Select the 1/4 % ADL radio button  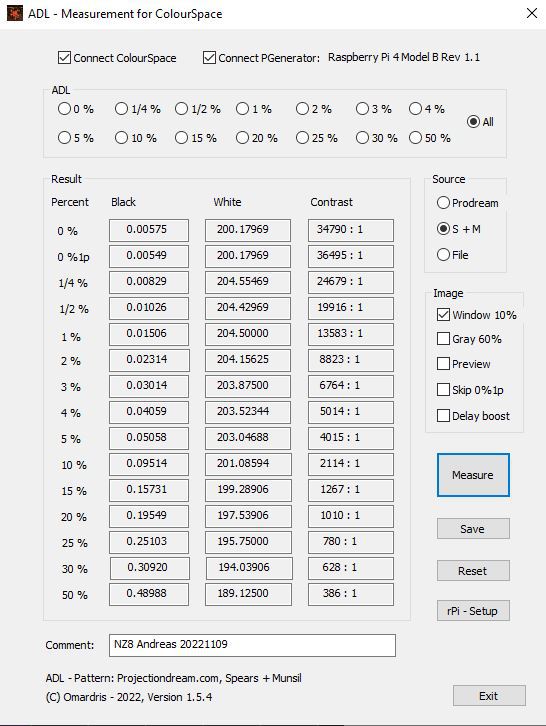[x=121, y=109]
